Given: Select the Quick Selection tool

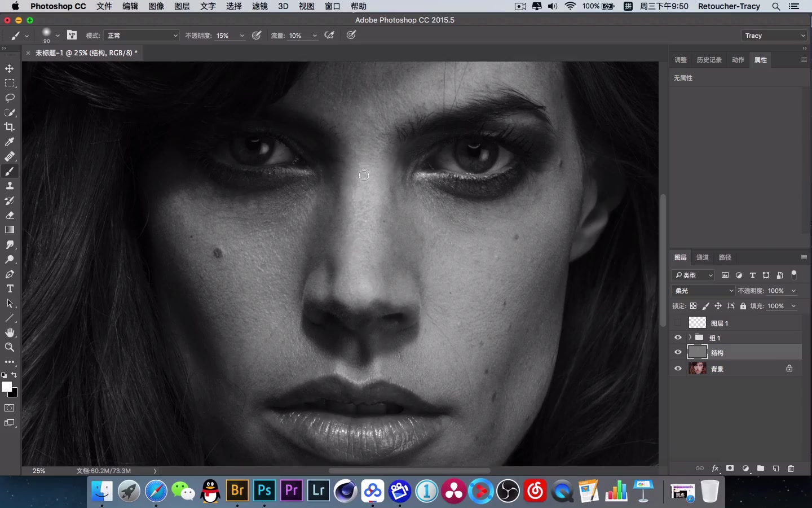Looking at the screenshot, I should tap(10, 112).
